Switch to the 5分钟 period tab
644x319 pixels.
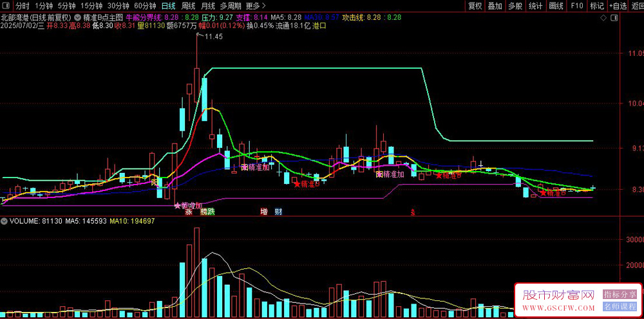pyautogui.click(x=66, y=6)
